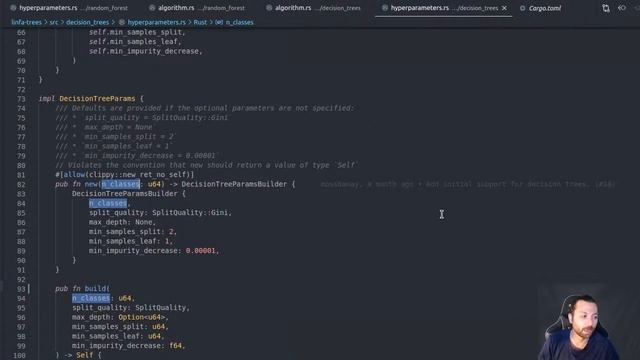Click line number 73 in the gutter
The width and height of the screenshot is (640, 360).
point(21,99)
